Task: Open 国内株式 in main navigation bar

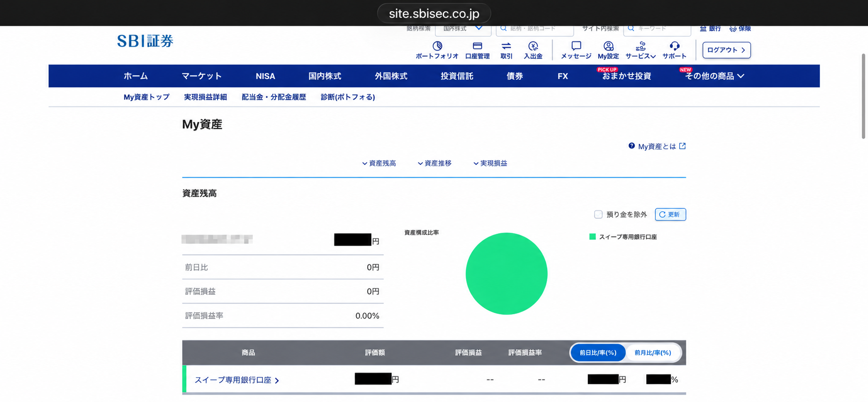Action: tap(325, 76)
